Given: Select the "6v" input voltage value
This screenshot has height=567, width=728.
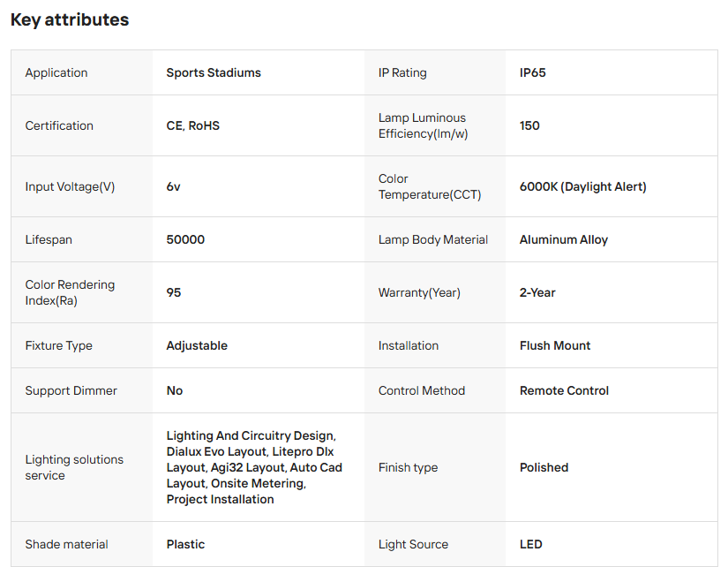Looking at the screenshot, I should tap(174, 186).
